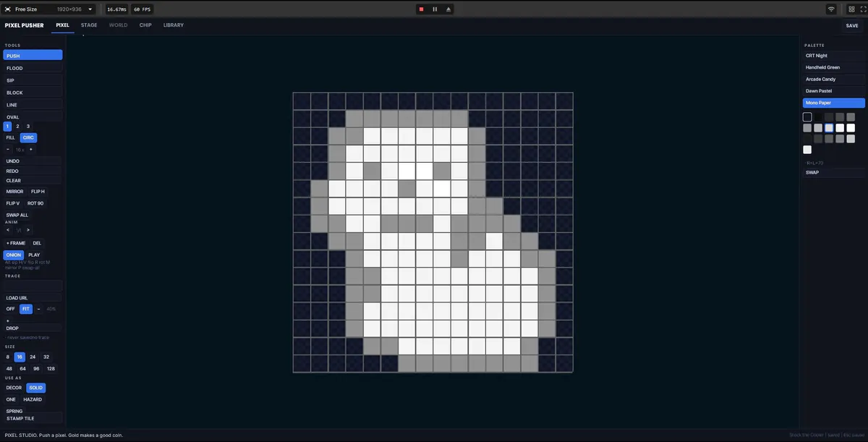Click FLIP V to flip vertically
This screenshot has width=868, height=442.
coord(13,203)
